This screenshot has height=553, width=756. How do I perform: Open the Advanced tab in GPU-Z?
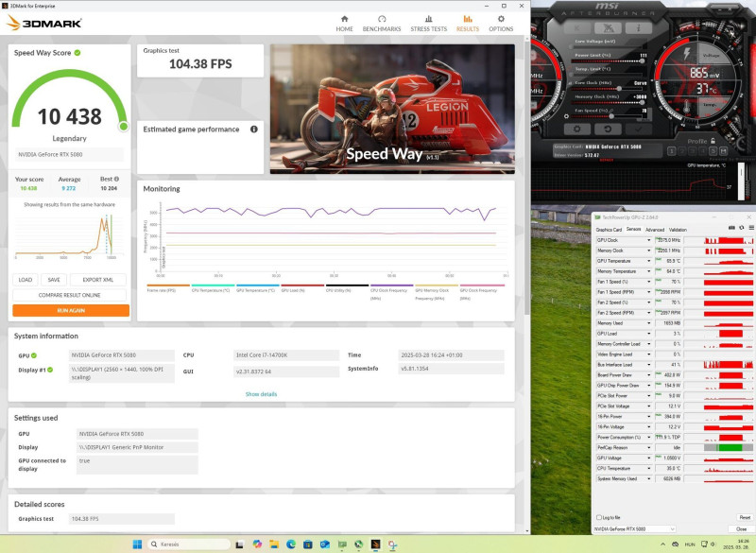[655, 230]
